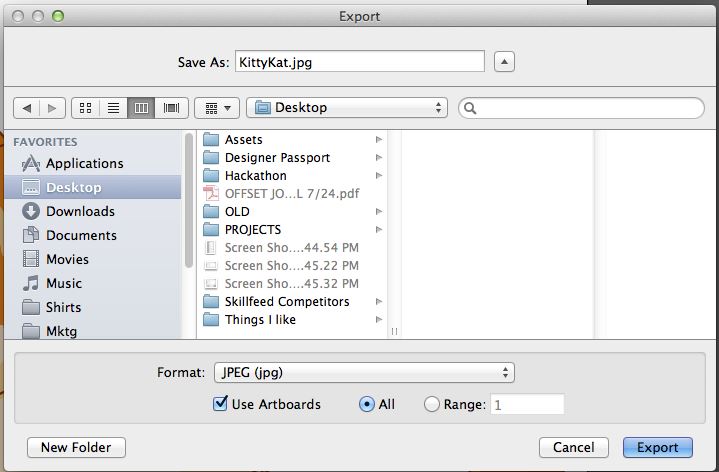Open Music from the sidebar
Image resolution: width=719 pixels, height=472 pixels.
tap(93, 283)
